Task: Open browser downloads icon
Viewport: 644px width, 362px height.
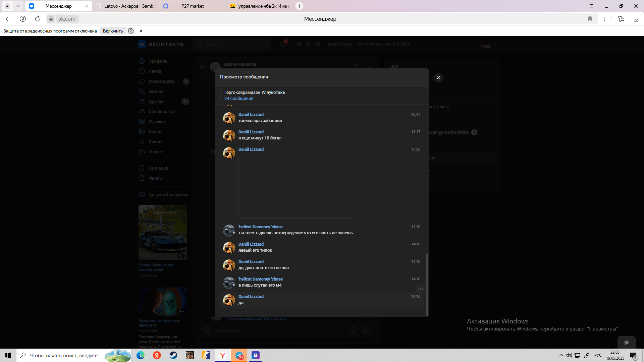Action: point(636,19)
